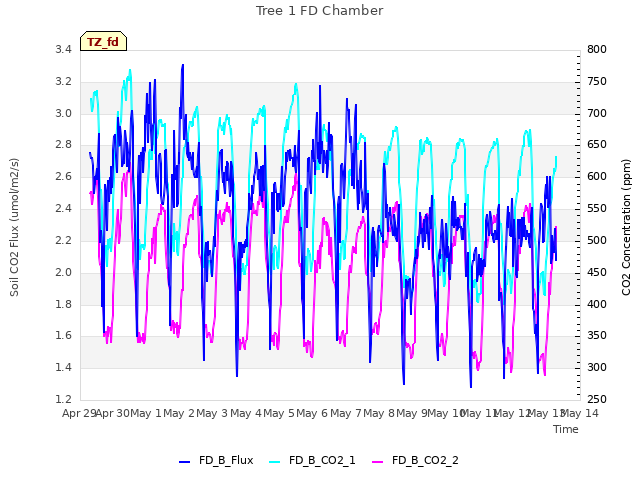Click the May 2 x-axis tick label
640x480 pixels.
(179, 413)
